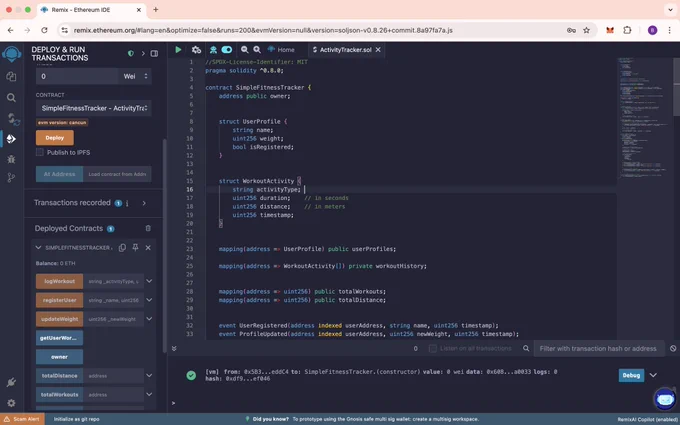
Task: Click the Remix logo at top left
Action: tap(12, 54)
